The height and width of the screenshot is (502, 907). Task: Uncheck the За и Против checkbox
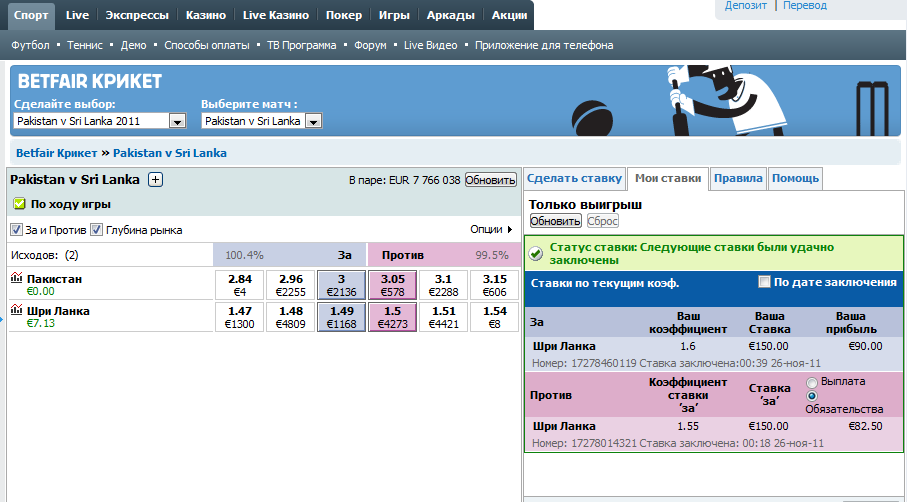(16, 230)
